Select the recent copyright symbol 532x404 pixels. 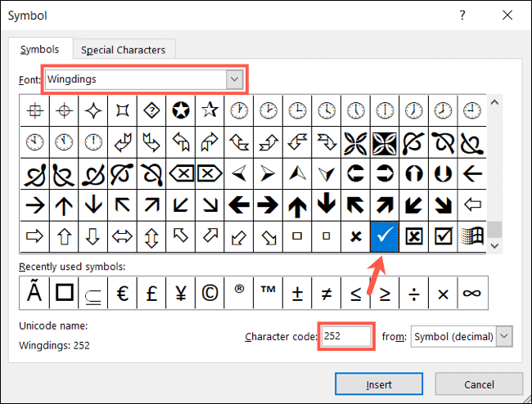210,293
